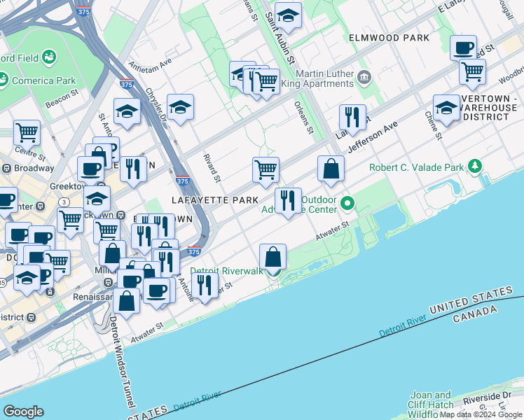
Task: Click the Ford Field stadium pin
Action: click(x=49, y=57)
